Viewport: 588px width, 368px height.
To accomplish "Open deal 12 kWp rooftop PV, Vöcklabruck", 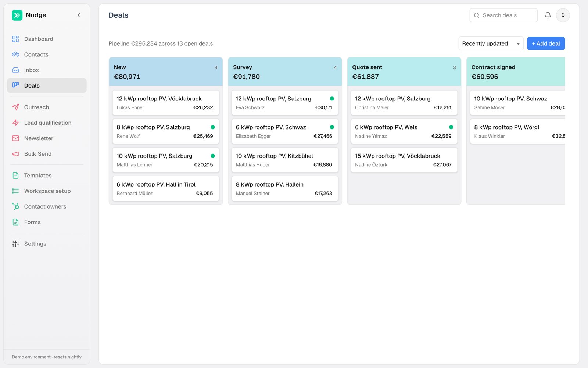I will pos(166,103).
